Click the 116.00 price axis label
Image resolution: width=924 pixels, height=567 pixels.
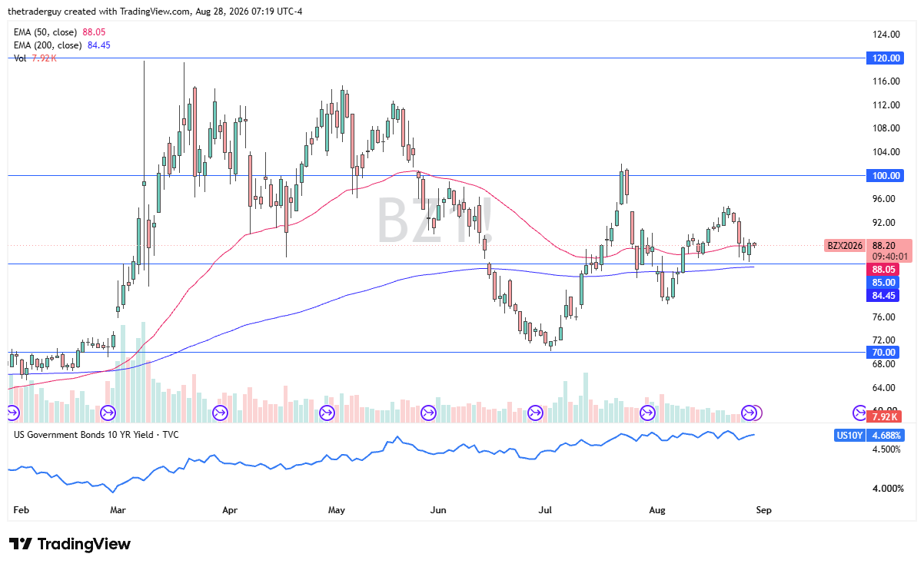pos(886,81)
